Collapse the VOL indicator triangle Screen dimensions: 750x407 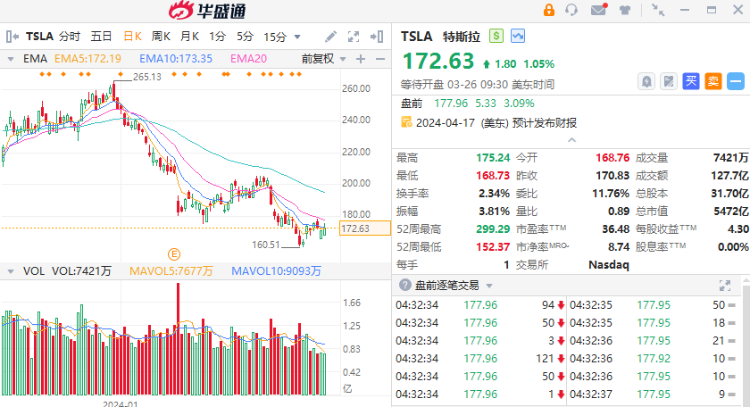coord(10,272)
